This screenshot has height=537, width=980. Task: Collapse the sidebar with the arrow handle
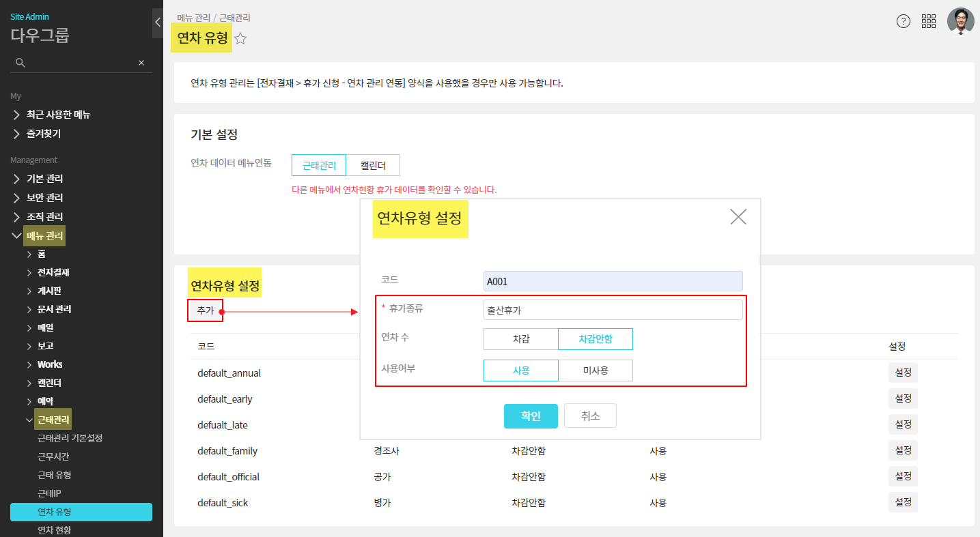pyautogui.click(x=158, y=23)
